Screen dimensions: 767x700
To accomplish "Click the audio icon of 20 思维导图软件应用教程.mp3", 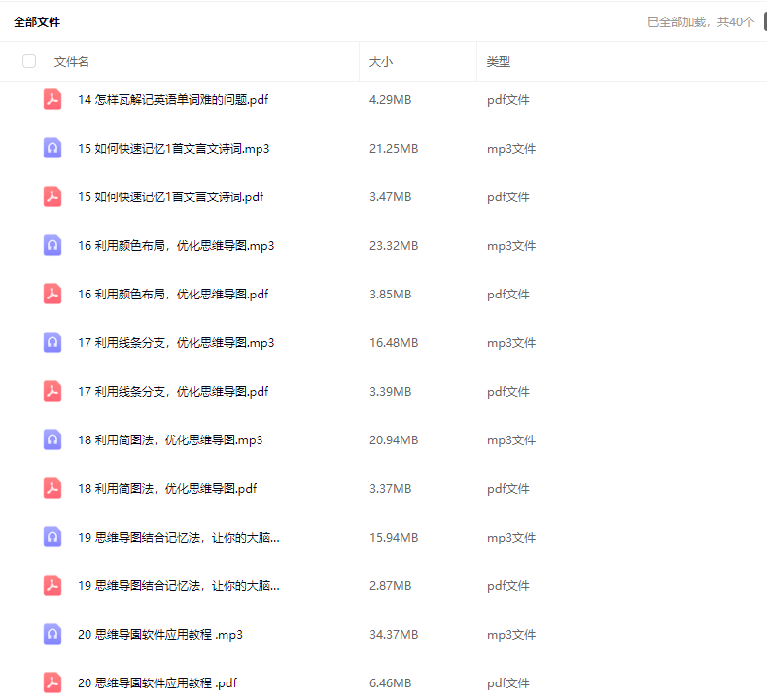I will [x=52, y=634].
